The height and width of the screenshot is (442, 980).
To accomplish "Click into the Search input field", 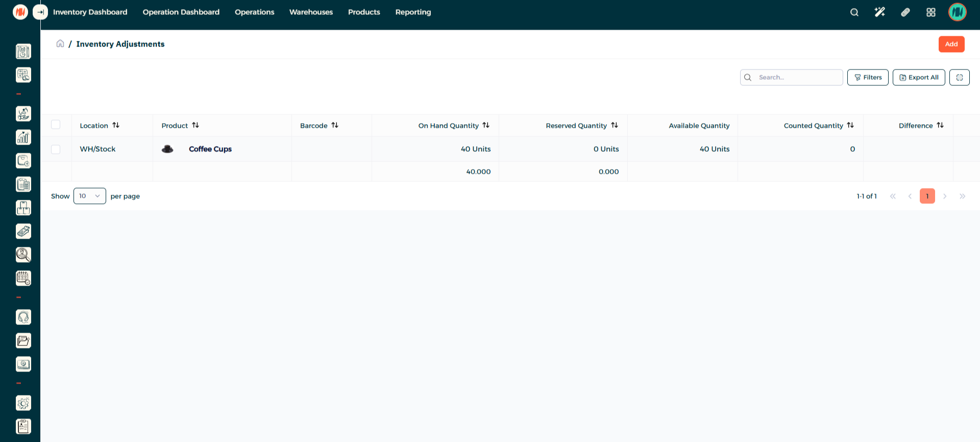I will pyautogui.click(x=796, y=78).
